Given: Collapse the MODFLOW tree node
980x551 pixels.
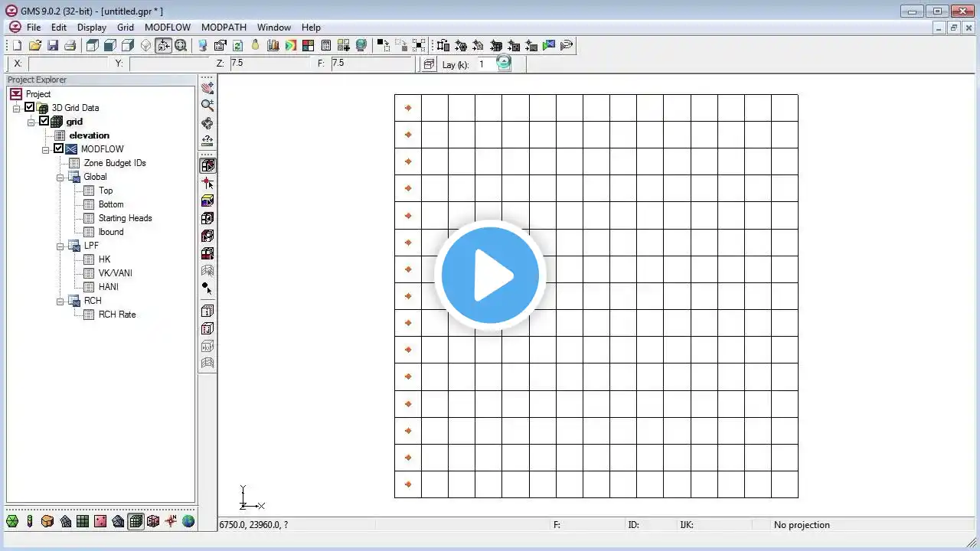Looking at the screenshot, I should (46, 149).
